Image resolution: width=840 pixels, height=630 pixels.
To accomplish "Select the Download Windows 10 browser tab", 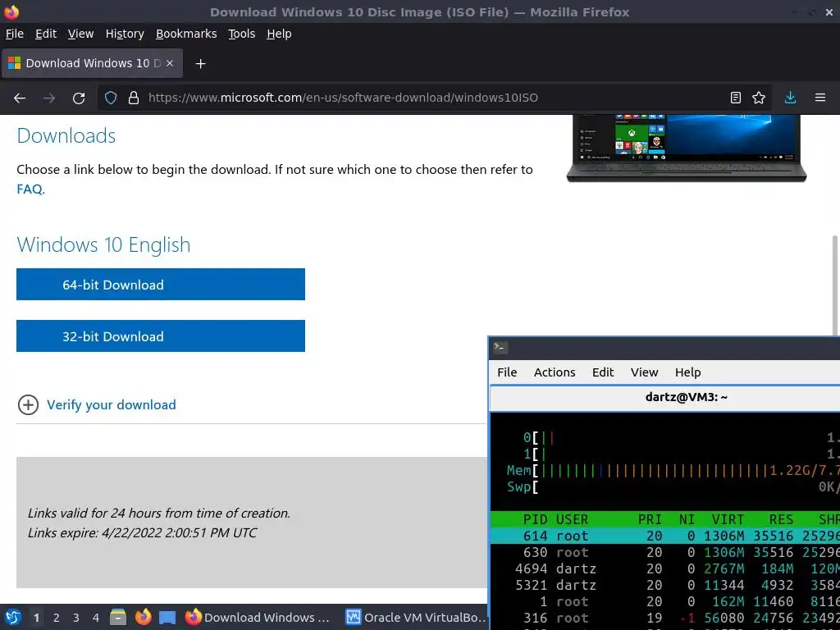I will click(x=92, y=63).
